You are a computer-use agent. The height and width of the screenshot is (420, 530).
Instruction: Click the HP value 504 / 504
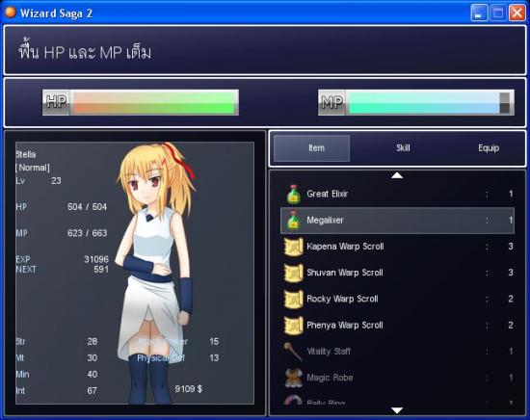pos(87,207)
